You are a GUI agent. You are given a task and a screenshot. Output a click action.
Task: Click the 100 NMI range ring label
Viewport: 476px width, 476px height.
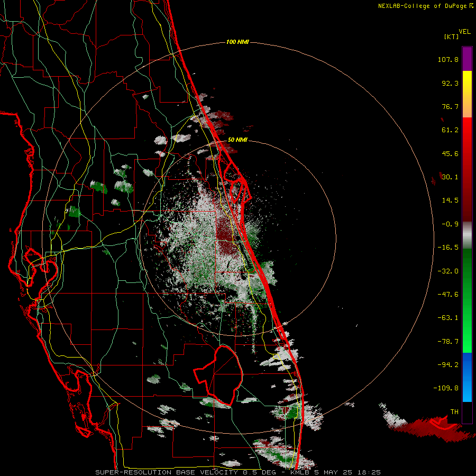coord(237,42)
